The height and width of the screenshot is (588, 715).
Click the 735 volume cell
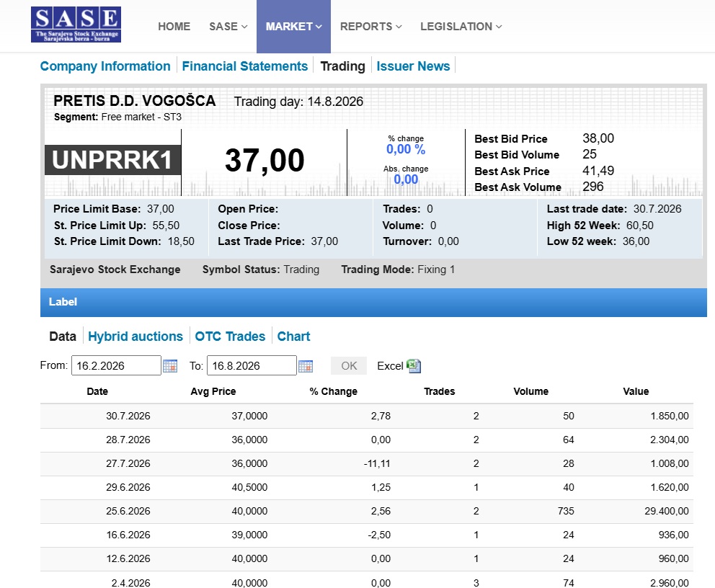point(566,511)
